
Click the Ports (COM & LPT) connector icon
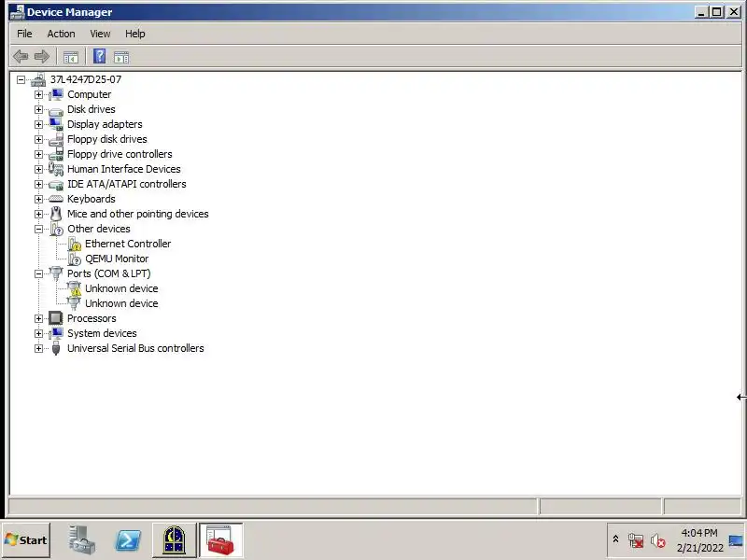(56, 273)
